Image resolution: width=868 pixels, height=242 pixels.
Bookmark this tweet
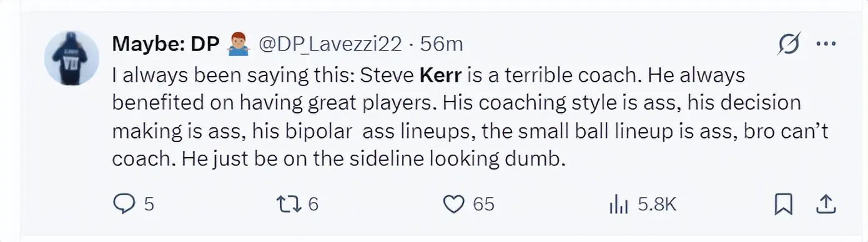(784, 204)
